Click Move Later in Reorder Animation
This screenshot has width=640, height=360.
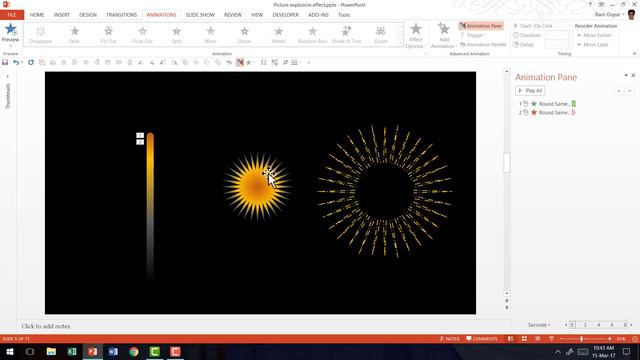pos(592,44)
